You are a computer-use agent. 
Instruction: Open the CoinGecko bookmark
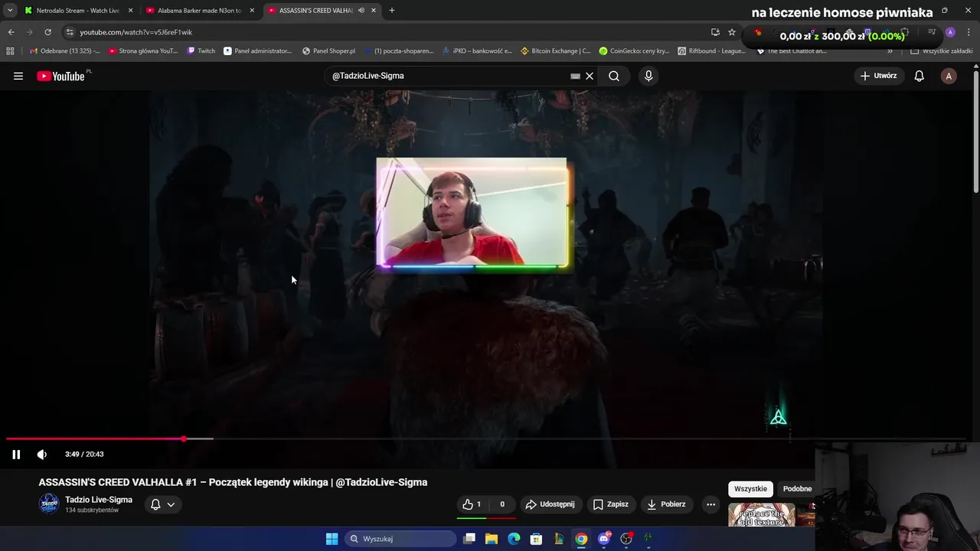635,51
